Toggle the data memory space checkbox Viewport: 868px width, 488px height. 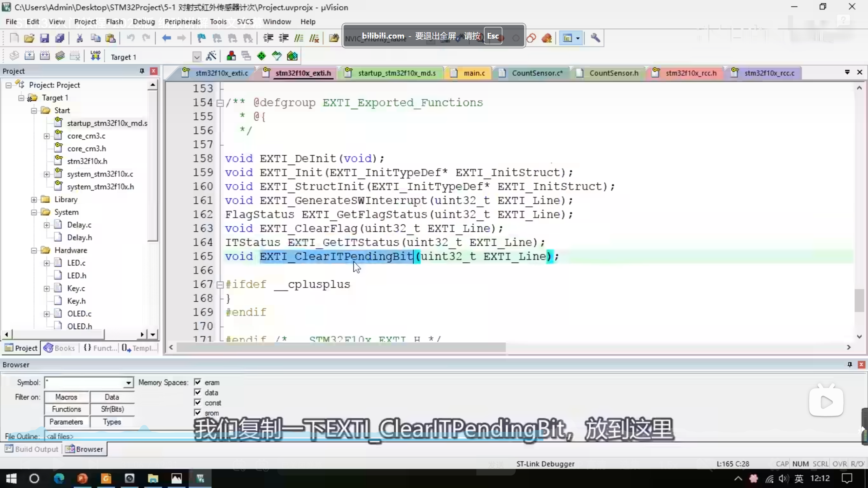(x=198, y=392)
